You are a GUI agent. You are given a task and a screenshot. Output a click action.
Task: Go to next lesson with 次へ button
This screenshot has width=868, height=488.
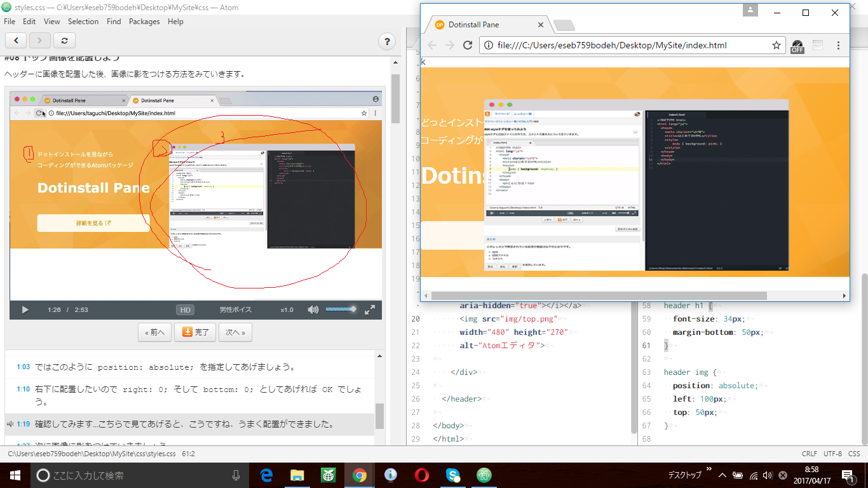(235, 332)
